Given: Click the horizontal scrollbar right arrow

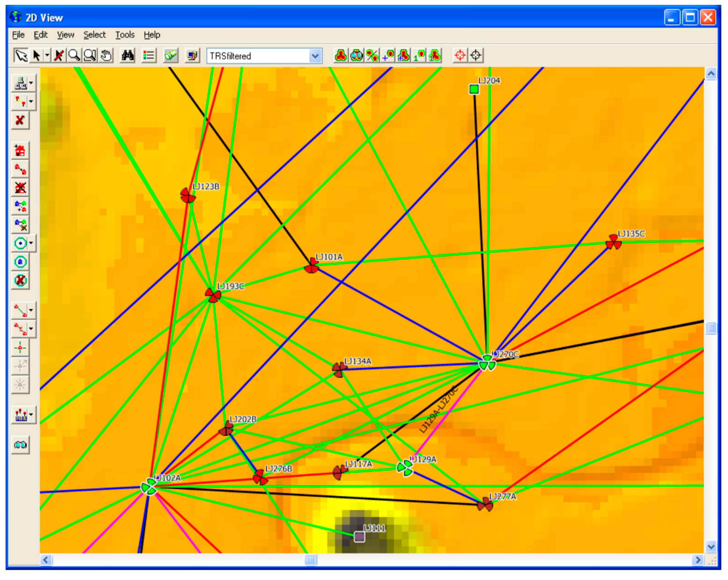Looking at the screenshot, I should (698, 560).
